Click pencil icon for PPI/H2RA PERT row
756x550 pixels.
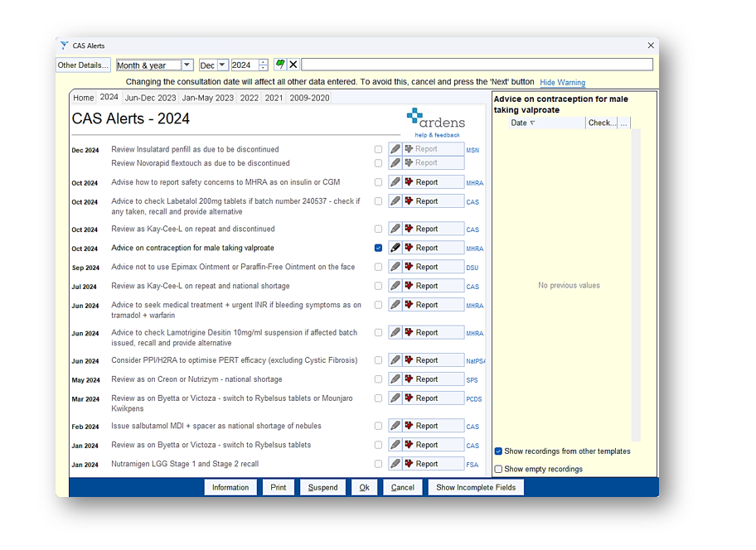395,360
